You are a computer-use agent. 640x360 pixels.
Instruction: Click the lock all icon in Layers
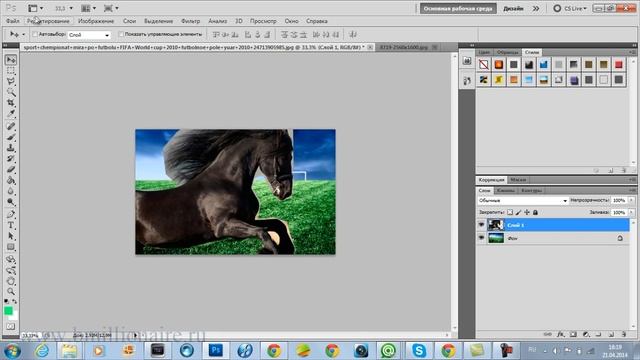536,212
